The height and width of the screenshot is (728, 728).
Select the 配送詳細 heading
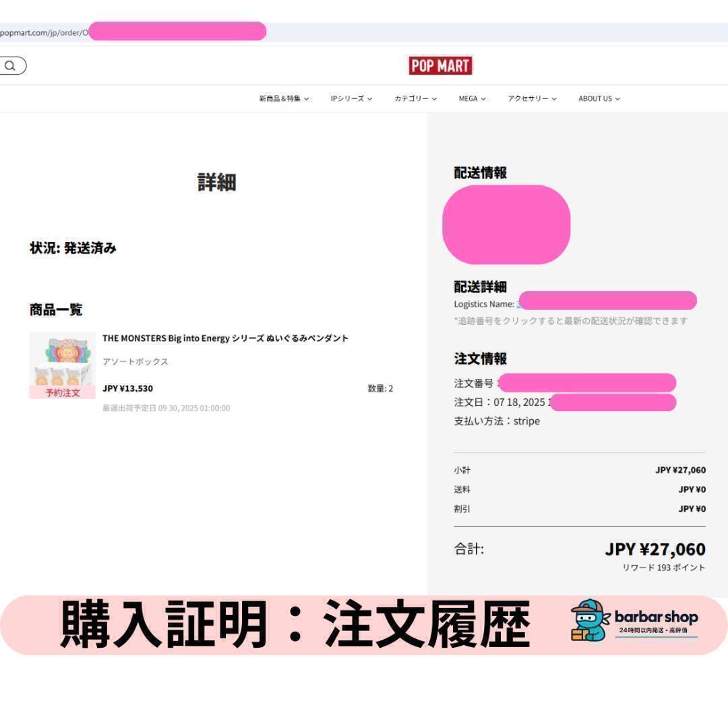tap(480, 286)
